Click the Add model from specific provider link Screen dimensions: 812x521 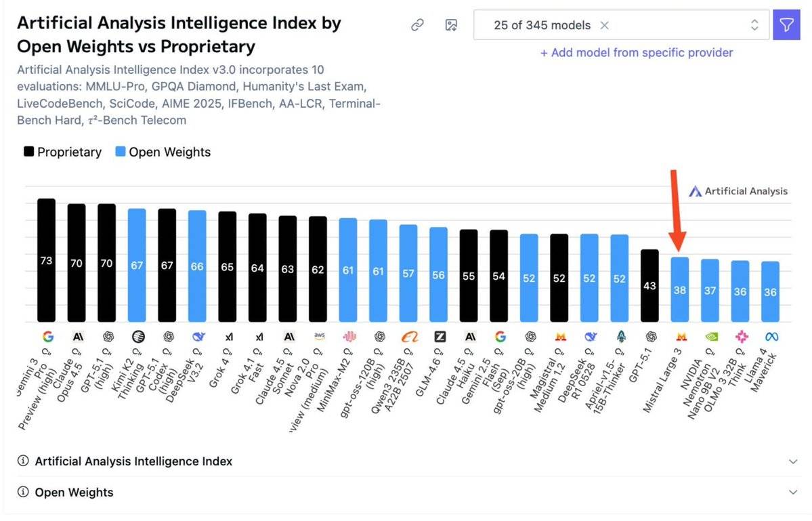[x=636, y=53]
